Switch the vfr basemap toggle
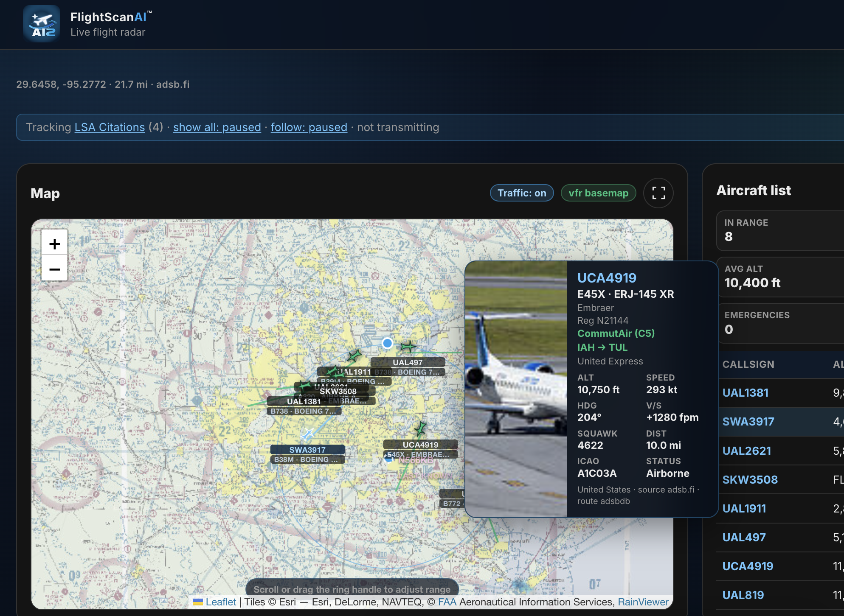 pyautogui.click(x=598, y=193)
